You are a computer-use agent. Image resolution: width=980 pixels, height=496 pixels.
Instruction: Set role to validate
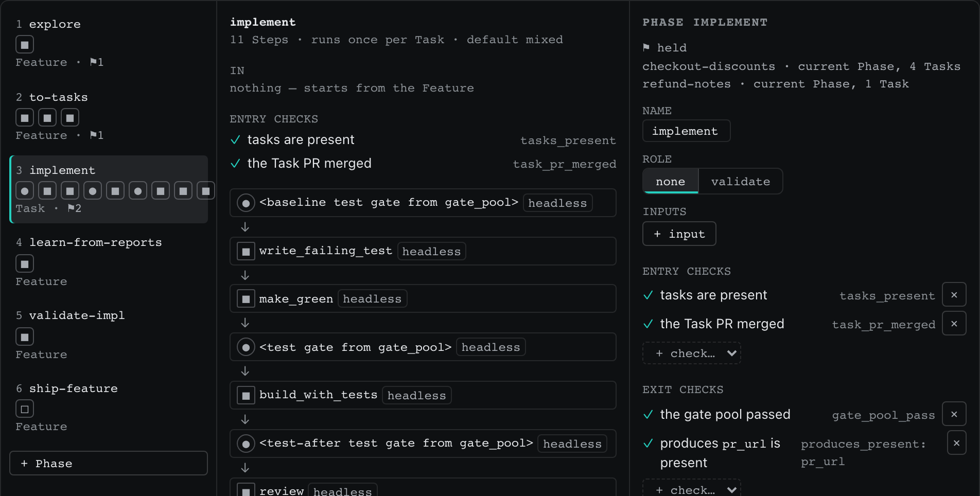741,181
